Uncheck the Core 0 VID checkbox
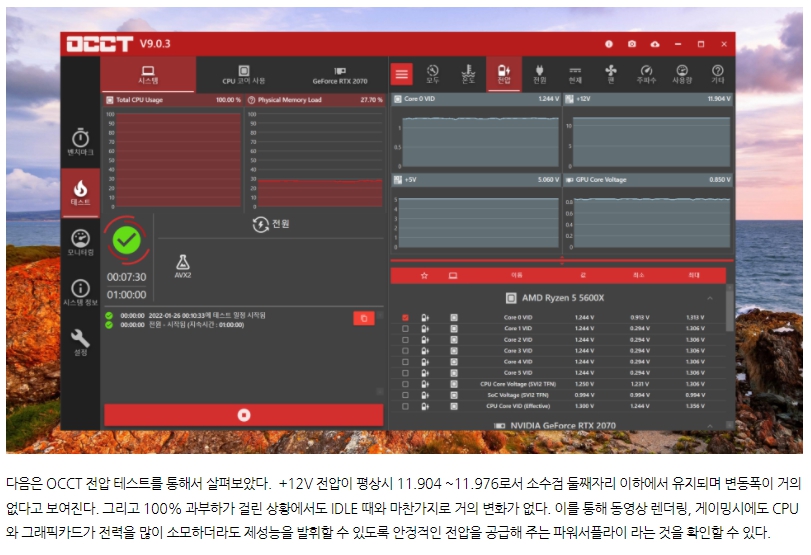 click(x=405, y=318)
